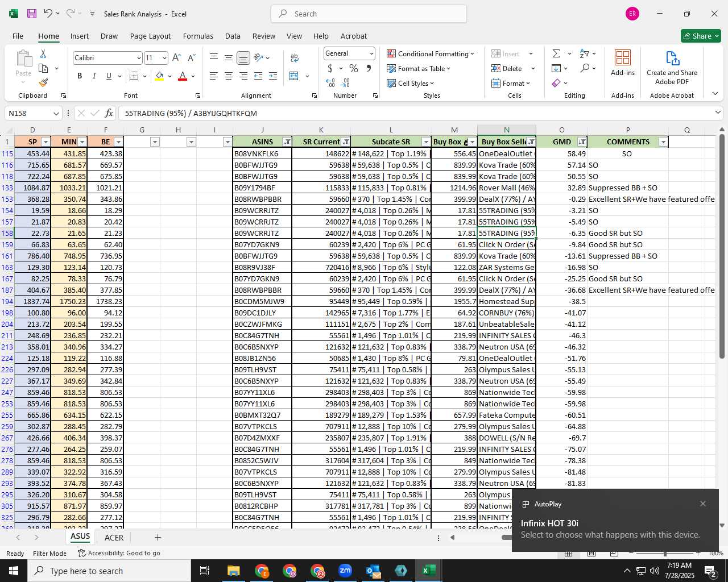728x582 pixels.
Task: Toggle Align Right
Action: click(243, 76)
